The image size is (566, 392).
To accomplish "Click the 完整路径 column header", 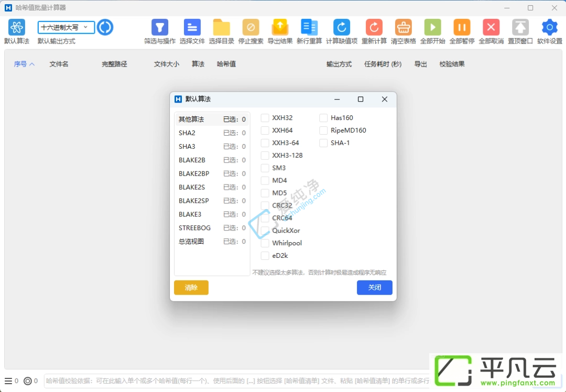I will (x=114, y=64).
